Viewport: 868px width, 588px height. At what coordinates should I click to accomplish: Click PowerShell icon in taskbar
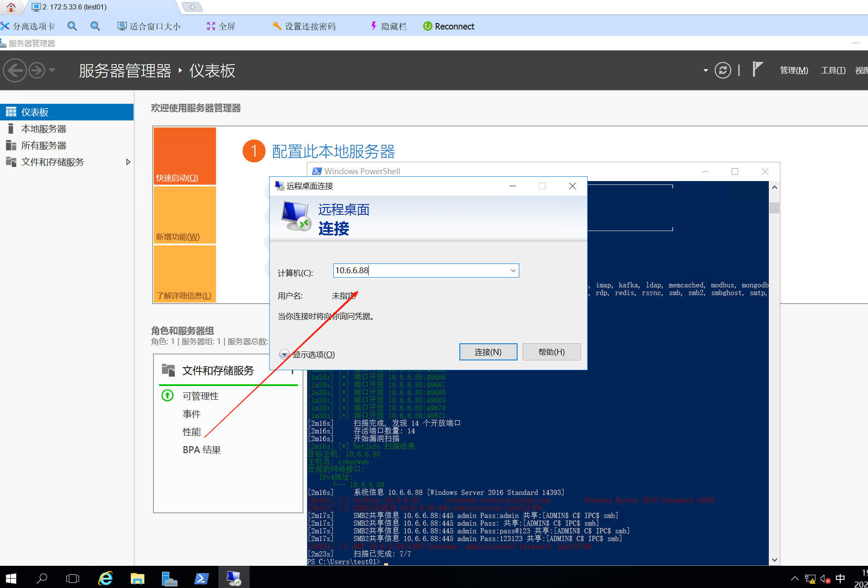coord(201,578)
